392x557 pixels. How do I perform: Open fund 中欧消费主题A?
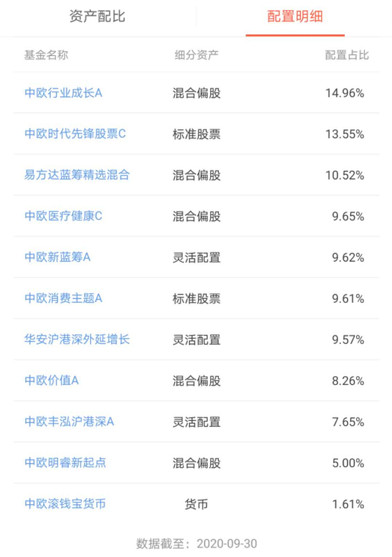[63, 298]
